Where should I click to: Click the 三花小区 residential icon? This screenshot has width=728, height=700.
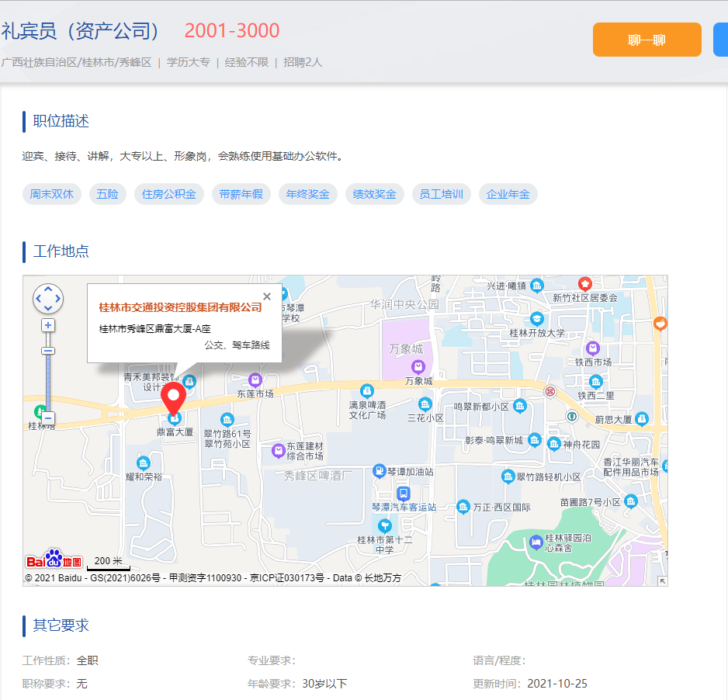coord(425,404)
